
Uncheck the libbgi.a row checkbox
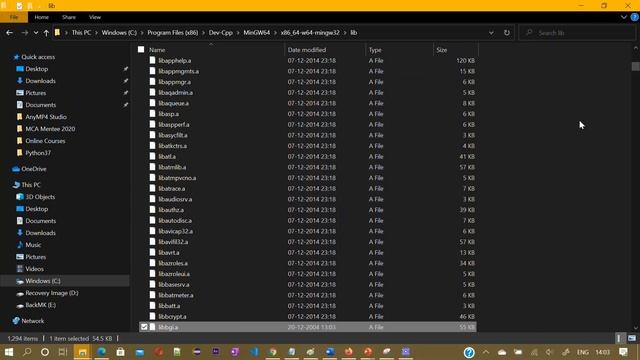coord(144,327)
